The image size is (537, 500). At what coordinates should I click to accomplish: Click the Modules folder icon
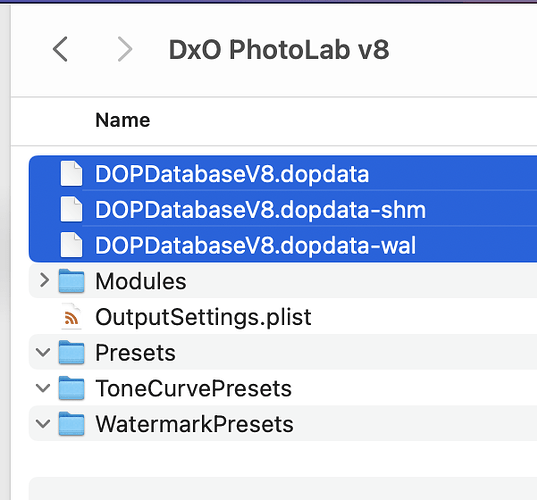pos(71,281)
